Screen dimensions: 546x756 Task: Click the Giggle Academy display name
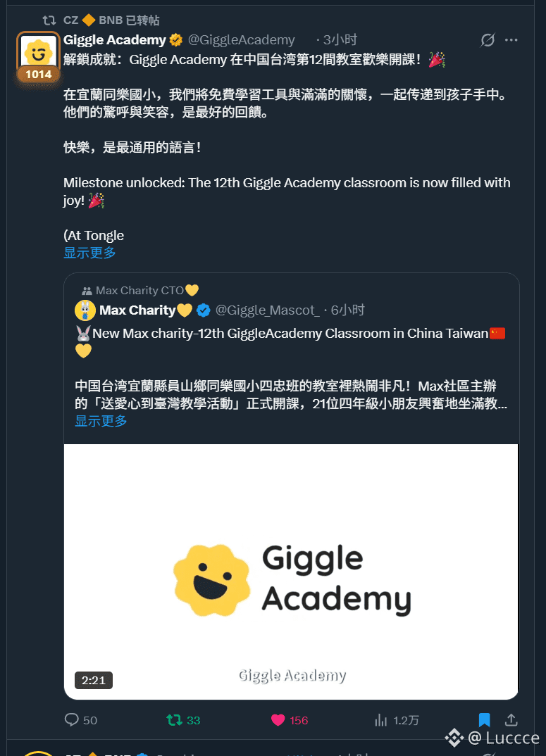click(115, 40)
